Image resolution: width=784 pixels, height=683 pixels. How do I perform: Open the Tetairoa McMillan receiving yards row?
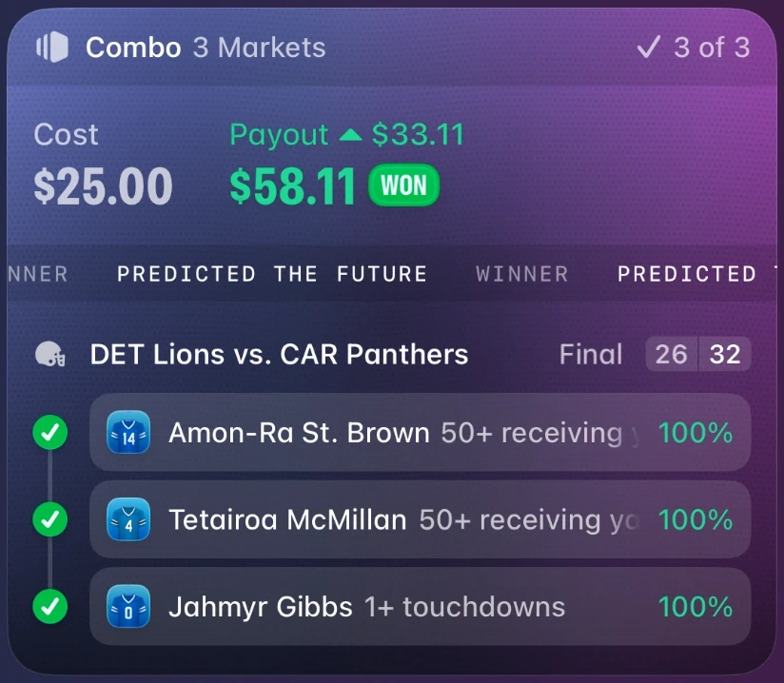coord(420,519)
